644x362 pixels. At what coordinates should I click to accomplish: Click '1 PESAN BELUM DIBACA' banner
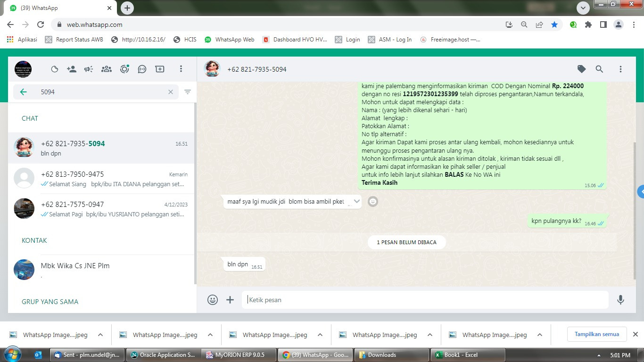point(407,242)
